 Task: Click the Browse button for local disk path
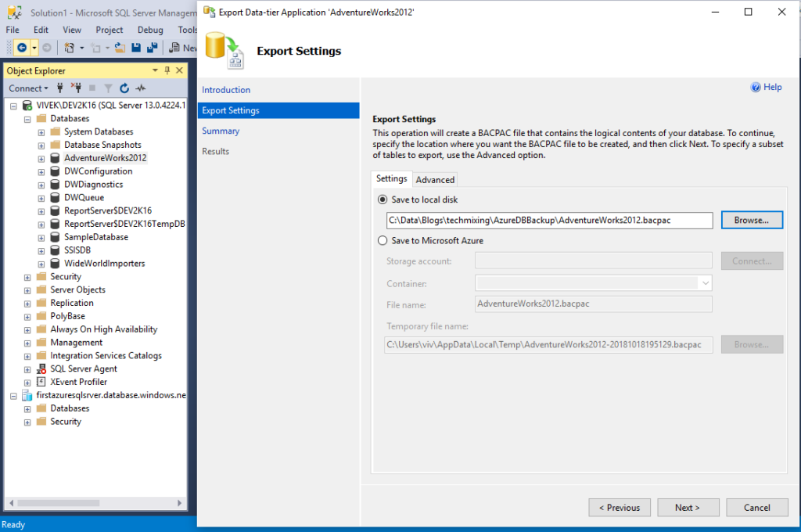(x=751, y=220)
